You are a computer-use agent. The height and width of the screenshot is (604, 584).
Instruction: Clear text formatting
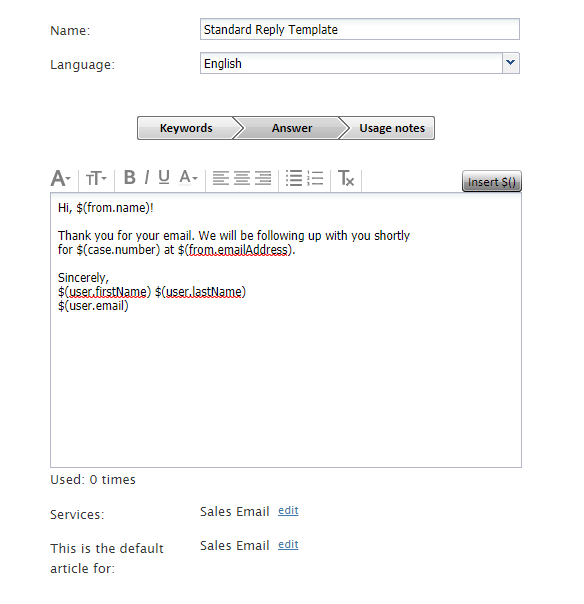(346, 178)
